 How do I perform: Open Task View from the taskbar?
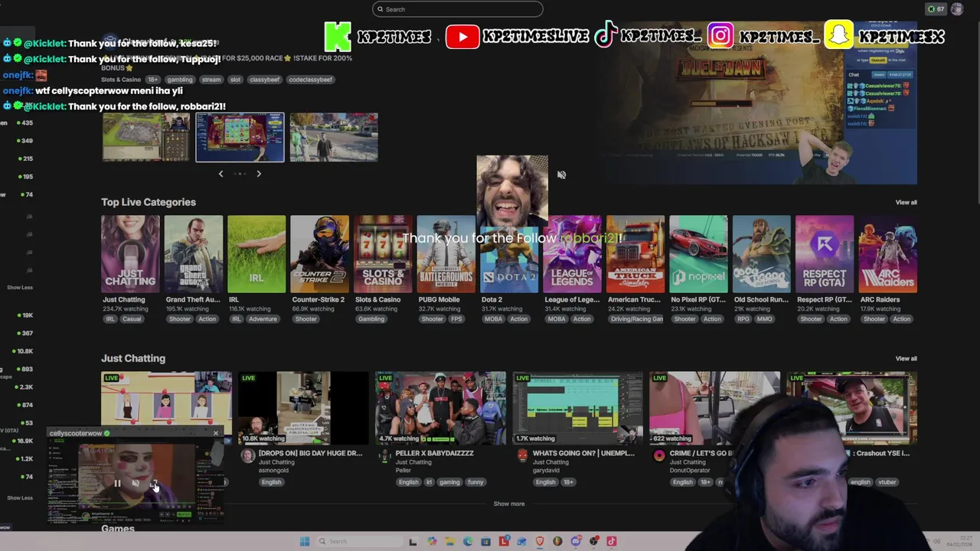point(413,541)
